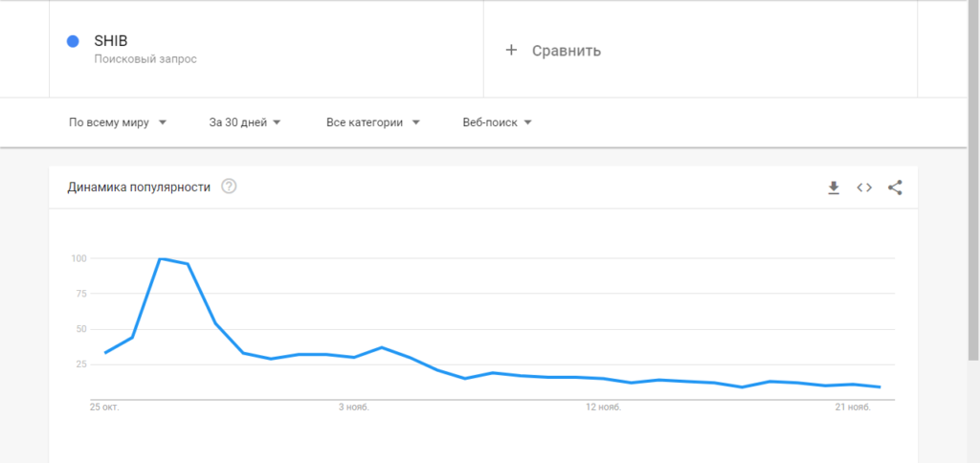Click the plus icon to add comparison
Screen dimensions: 980x463
coord(511,50)
